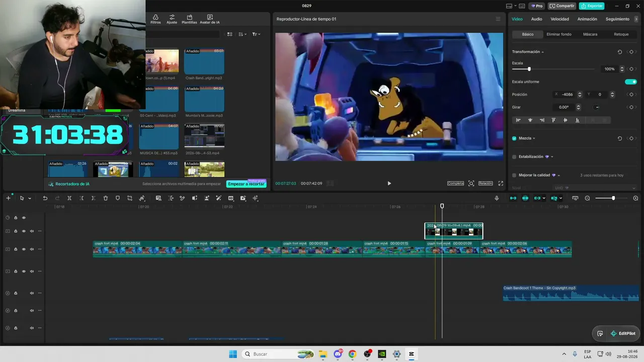Zoom out the timeline
644x362 pixels.
(x=587, y=198)
